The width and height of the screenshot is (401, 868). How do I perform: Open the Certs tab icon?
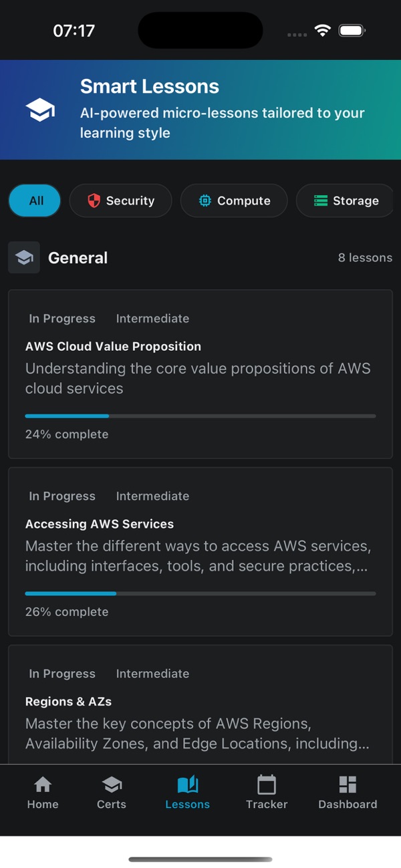coord(111,784)
